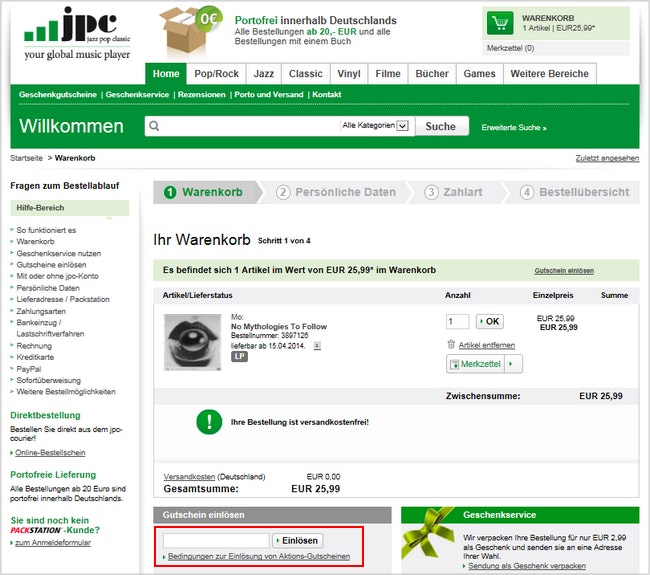The image size is (650, 575).
Task: Click the OK quantity button
Action: tap(490, 321)
